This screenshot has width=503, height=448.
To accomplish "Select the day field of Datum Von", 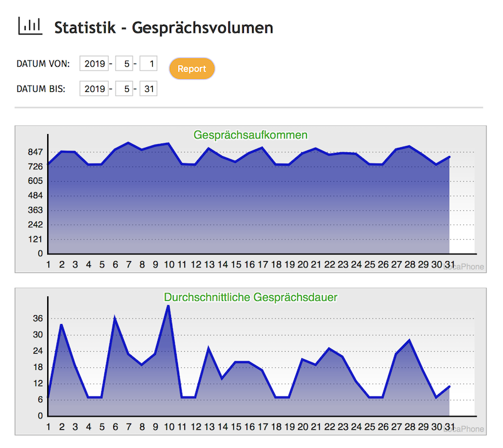I will (148, 64).
